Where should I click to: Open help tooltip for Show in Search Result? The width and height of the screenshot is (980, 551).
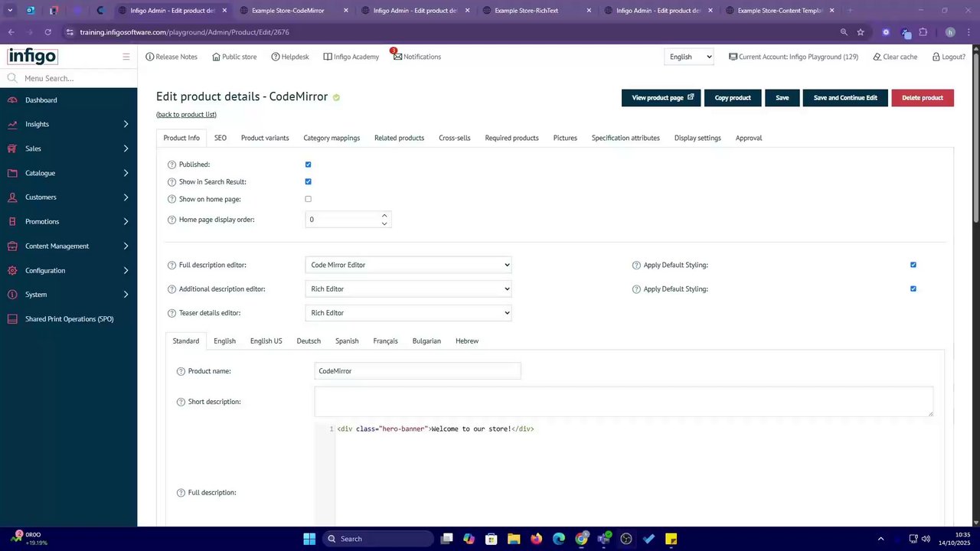(x=171, y=182)
